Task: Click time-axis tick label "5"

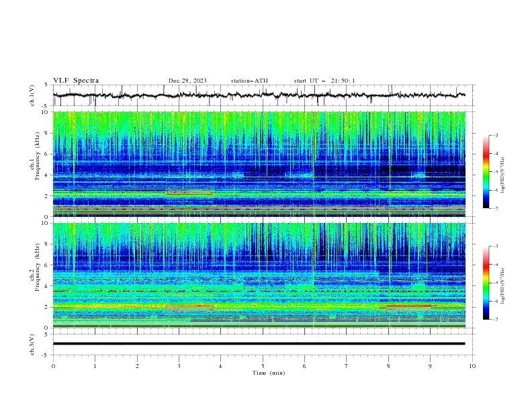Action: tap(263, 366)
